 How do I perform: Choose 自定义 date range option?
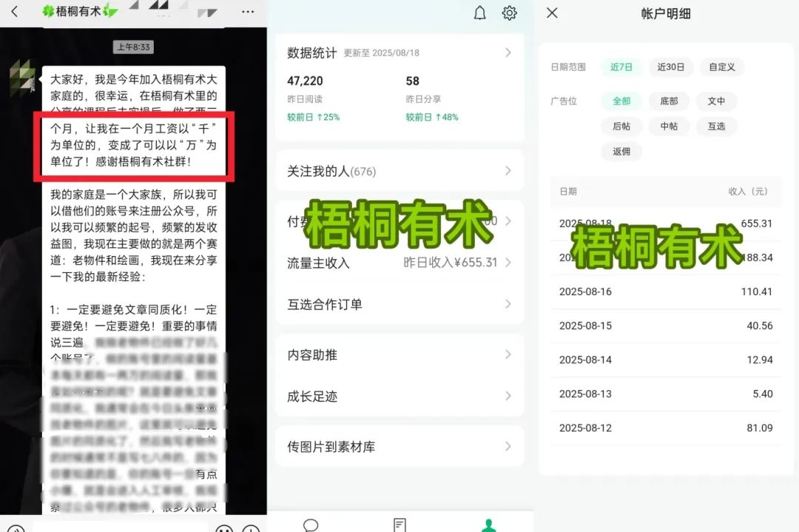point(721,67)
